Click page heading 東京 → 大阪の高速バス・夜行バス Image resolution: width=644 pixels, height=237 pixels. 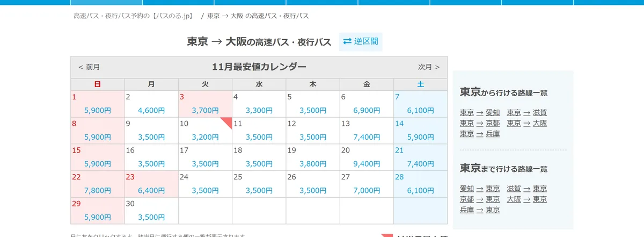pos(259,42)
